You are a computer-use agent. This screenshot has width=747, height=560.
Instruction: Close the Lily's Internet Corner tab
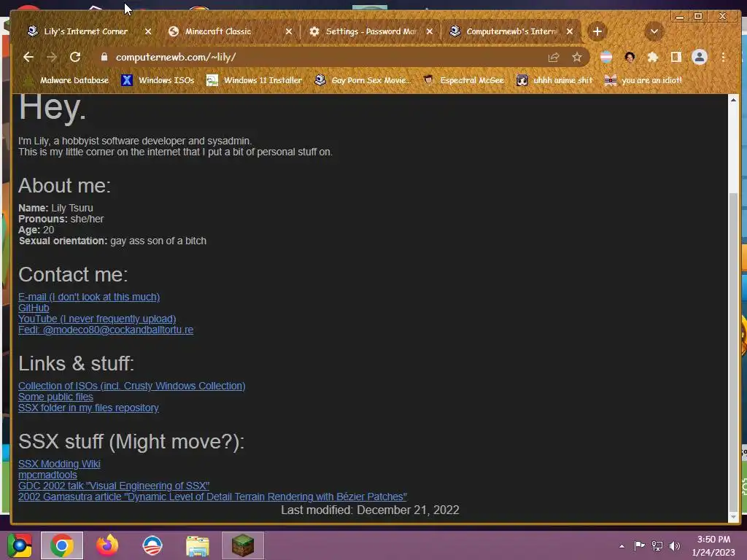148,31
